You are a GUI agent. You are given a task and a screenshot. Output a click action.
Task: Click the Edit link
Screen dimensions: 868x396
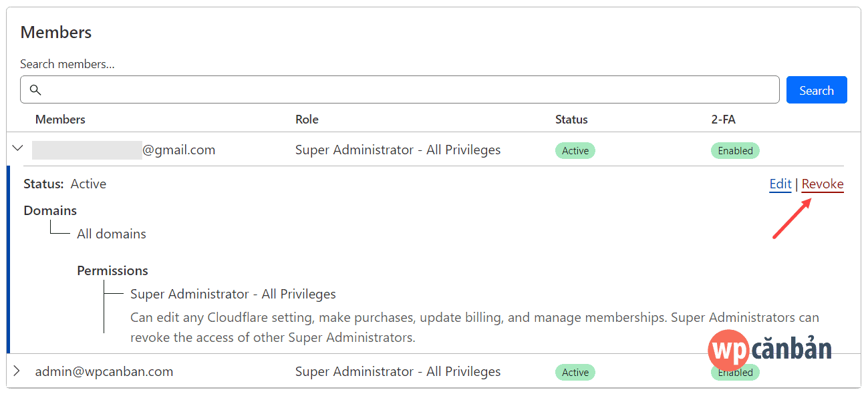[x=780, y=184]
